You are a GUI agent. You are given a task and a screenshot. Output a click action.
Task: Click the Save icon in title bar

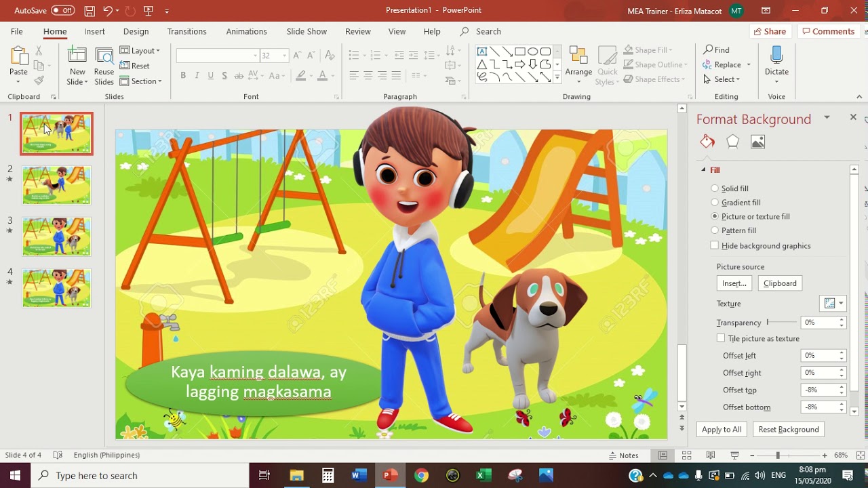coord(90,10)
